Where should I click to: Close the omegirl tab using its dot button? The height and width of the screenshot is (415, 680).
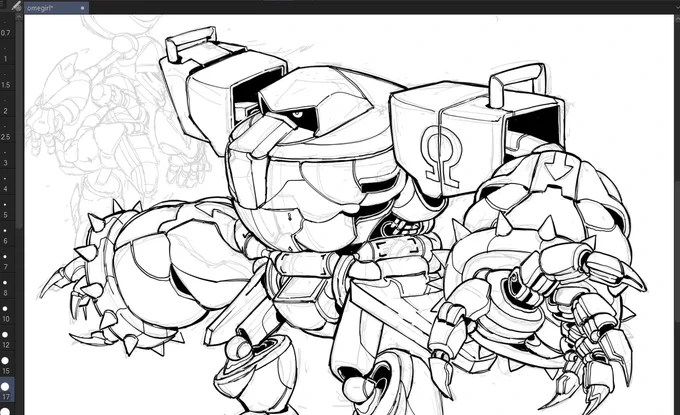[x=82, y=8]
